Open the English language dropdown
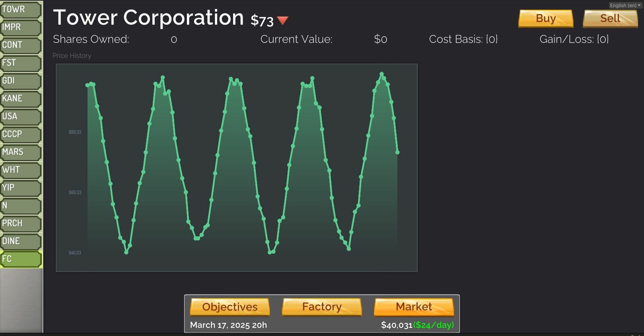Viewport: 644px width, 336px height. [625, 5]
